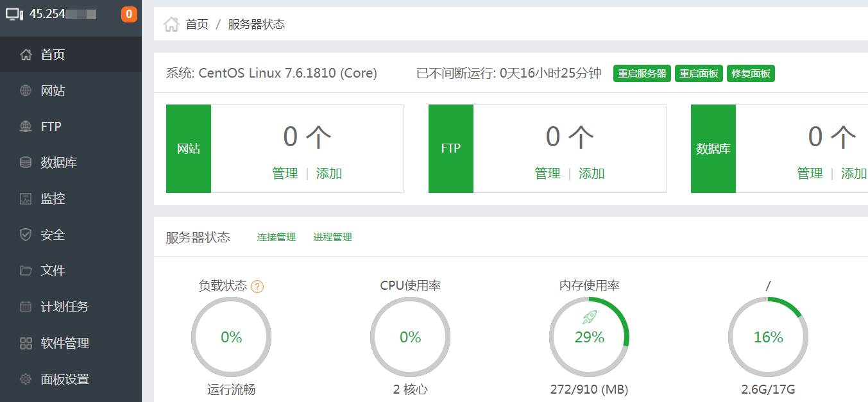Click the orange question mark beside 负载状态

pos(257,287)
